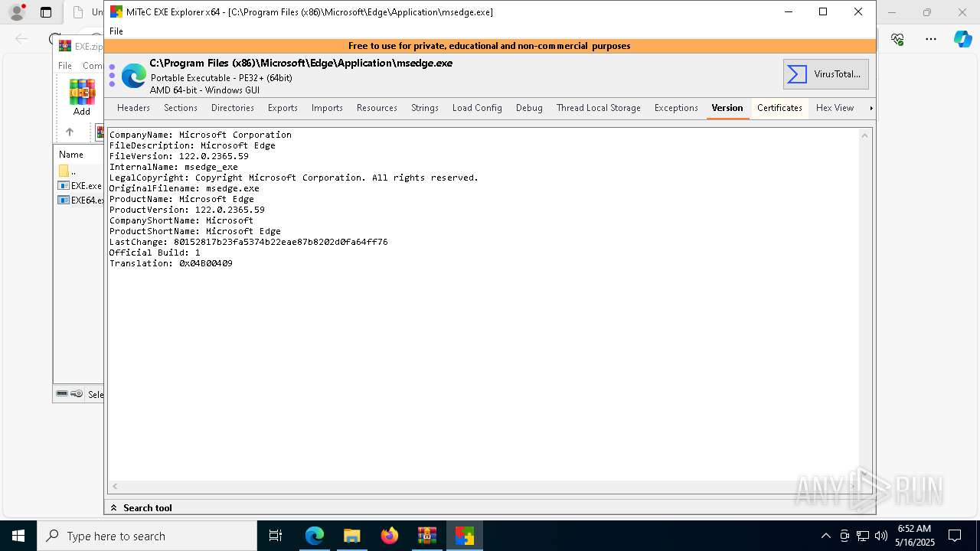Image resolution: width=980 pixels, height=551 pixels.
Task: Open Firefox from the taskbar
Action: pyautogui.click(x=390, y=536)
